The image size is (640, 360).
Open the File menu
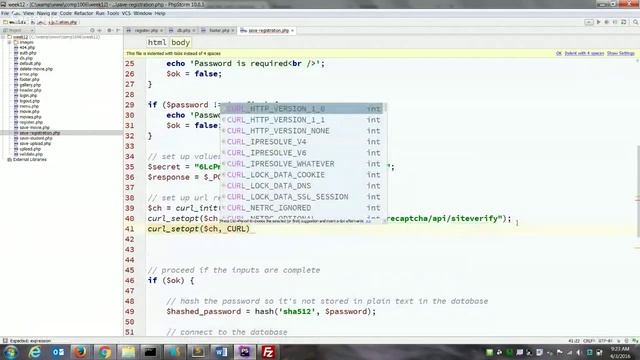tap(5, 13)
